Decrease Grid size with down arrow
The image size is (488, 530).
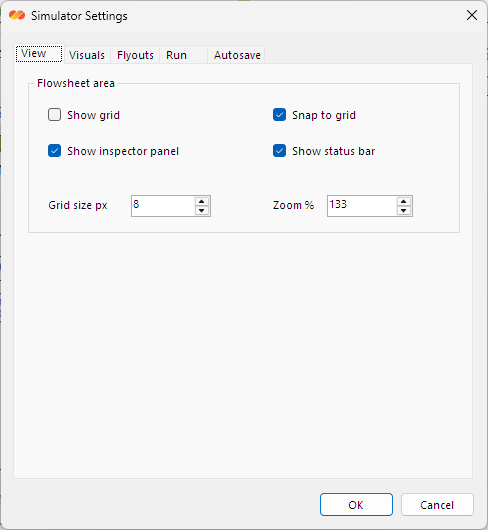202,211
